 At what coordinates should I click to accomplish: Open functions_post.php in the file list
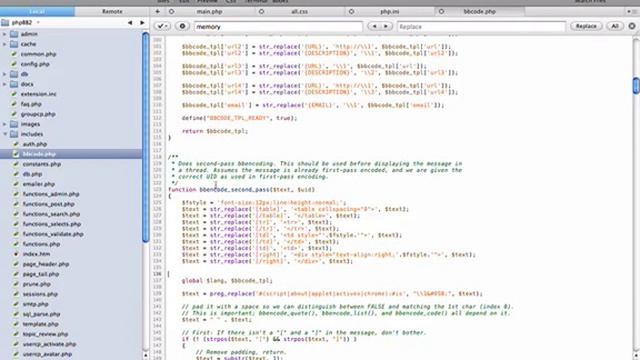pos(49,204)
